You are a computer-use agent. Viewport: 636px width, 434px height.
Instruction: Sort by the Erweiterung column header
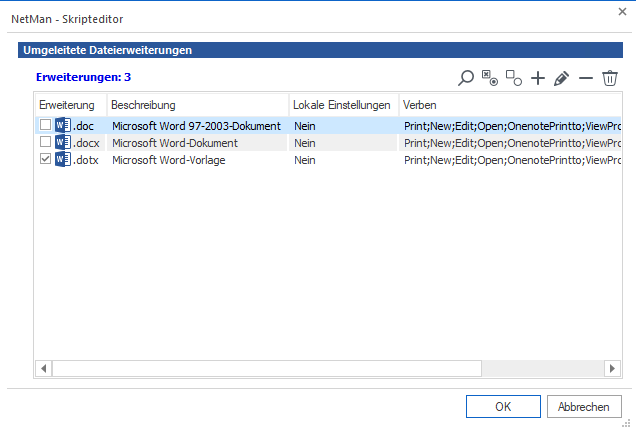(x=67, y=105)
